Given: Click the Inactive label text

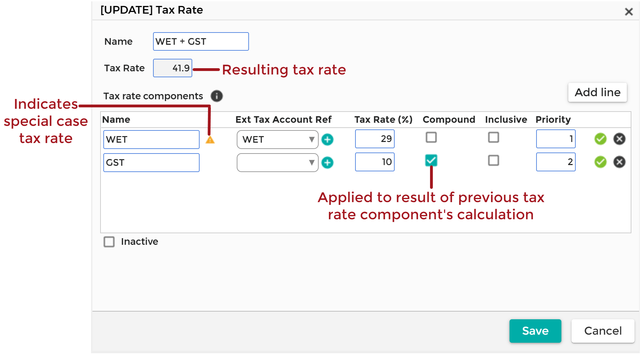Looking at the screenshot, I should [x=139, y=242].
